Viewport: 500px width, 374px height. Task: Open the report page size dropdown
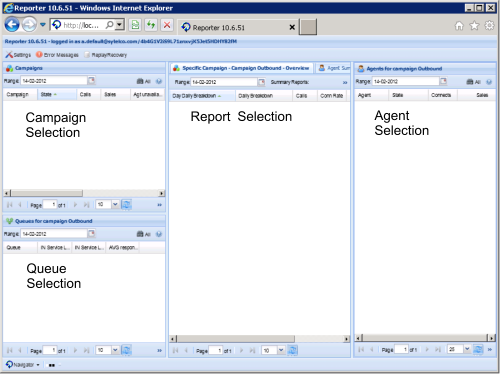281,350
